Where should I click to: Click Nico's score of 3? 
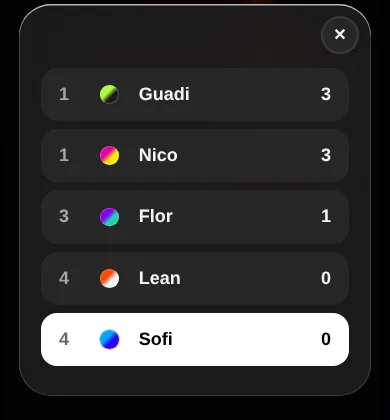[x=326, y=155]
